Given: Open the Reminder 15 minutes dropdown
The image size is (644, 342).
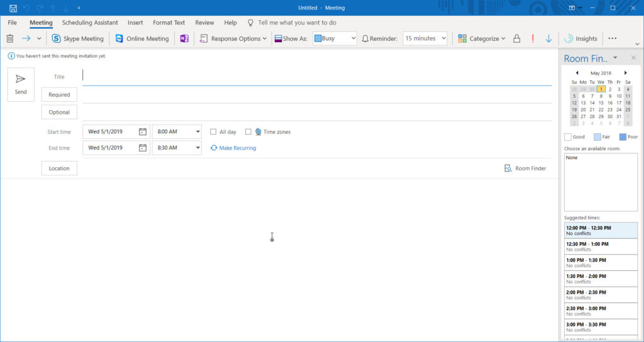Looking at the screenshot, I should click(443, 38).
